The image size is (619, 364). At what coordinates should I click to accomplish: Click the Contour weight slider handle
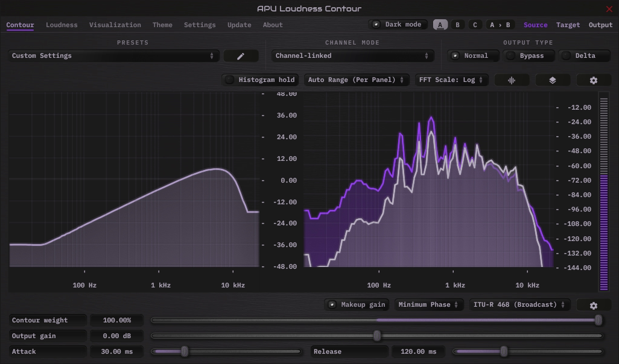(x=598, y=320)
